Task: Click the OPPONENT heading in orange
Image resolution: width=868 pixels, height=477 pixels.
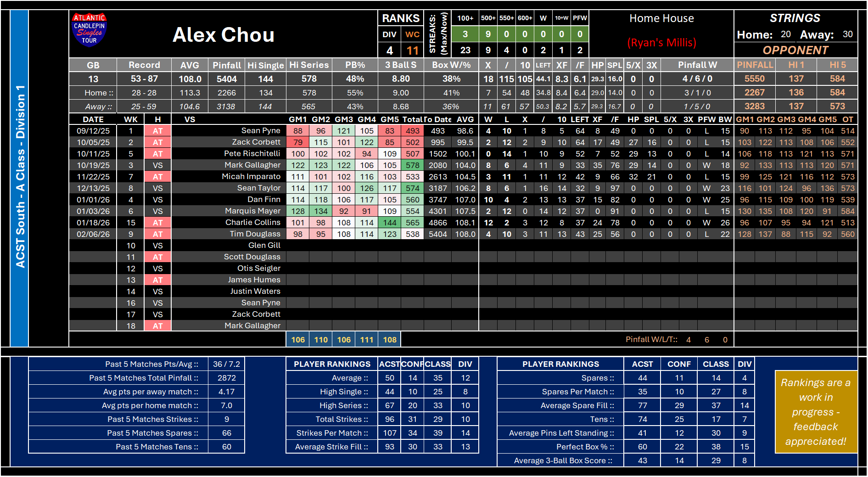Action: click(x=795, y=50)
